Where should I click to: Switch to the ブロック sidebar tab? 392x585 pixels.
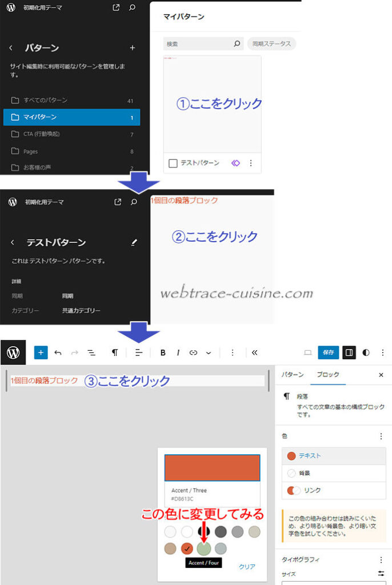point(328,375)
